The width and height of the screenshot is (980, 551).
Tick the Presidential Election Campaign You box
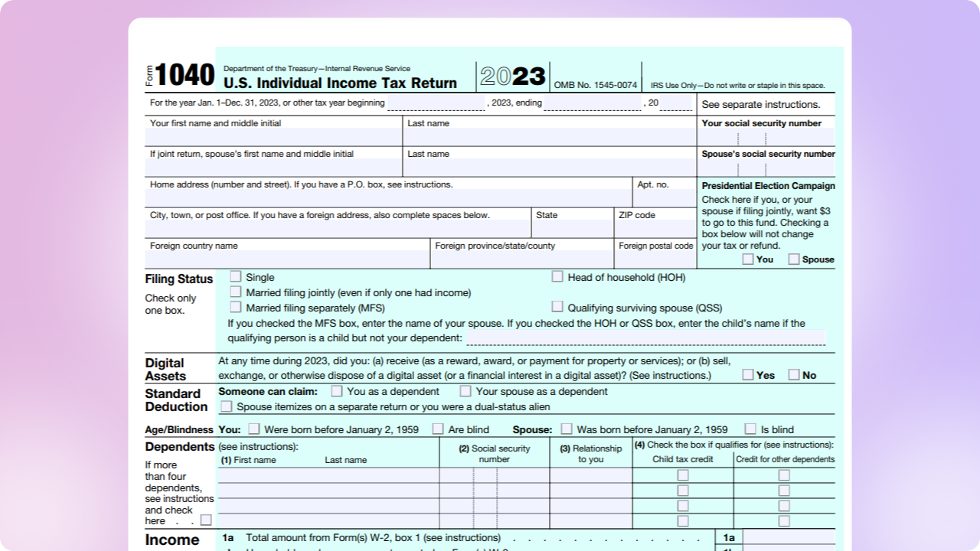(748, 259)
